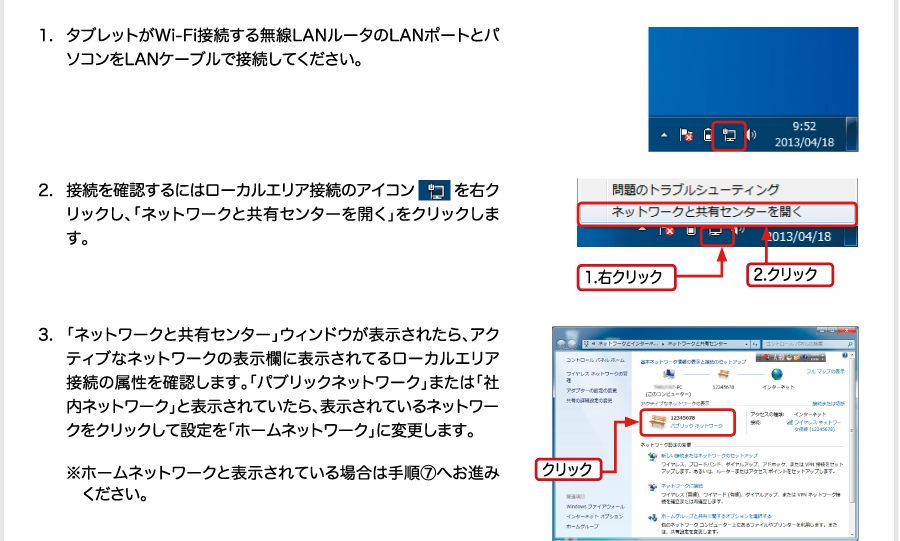Open ホームグループ sidebar link
Viewport: 900px width, 541px height.
(x=583, y=527)
